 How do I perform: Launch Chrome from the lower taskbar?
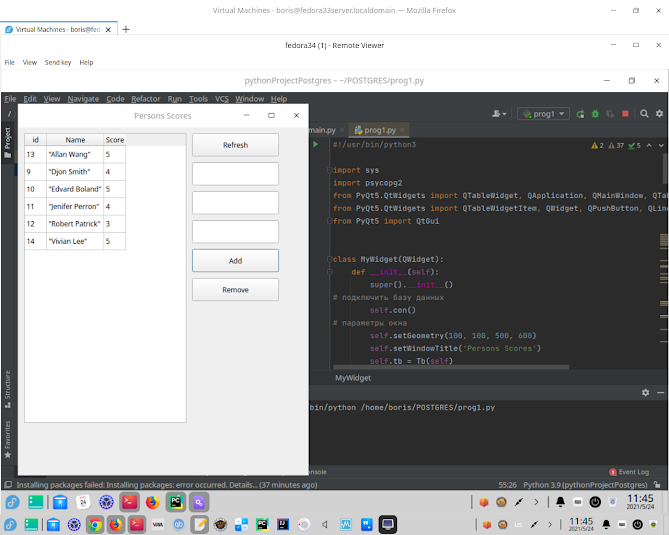95,524
